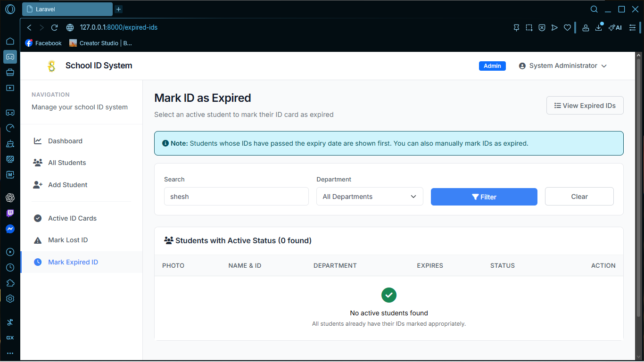The height and width of the screenshot is (362, 644).
Task: Expand the System Administrator user menu
Action: click(562, 66)
